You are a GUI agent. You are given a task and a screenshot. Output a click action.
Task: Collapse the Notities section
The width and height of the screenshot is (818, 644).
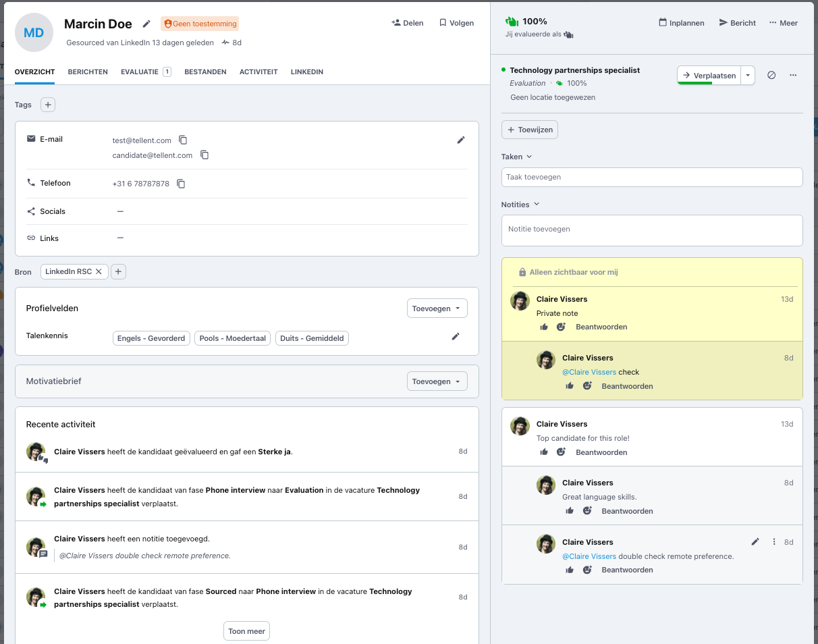coord(537,204)
